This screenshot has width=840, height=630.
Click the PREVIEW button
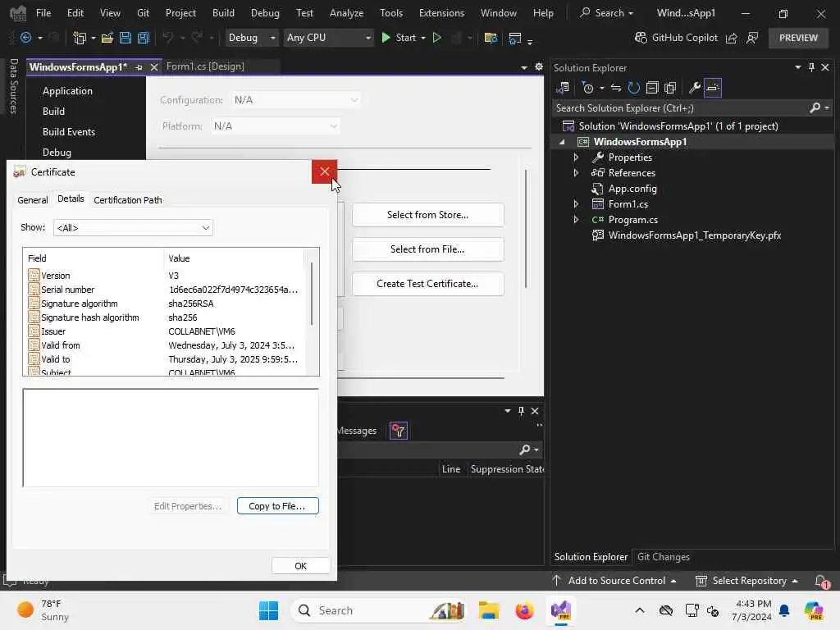point(798,38)
